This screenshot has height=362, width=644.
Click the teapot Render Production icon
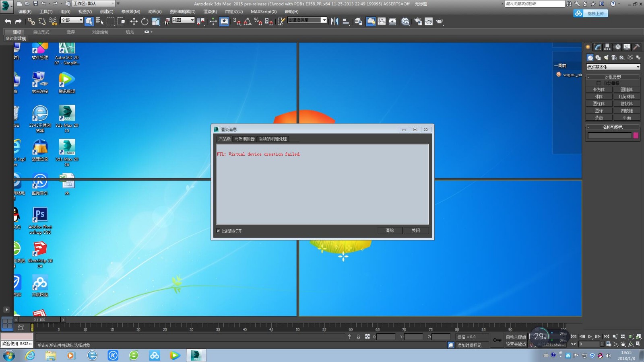click(x=440, y=21)
